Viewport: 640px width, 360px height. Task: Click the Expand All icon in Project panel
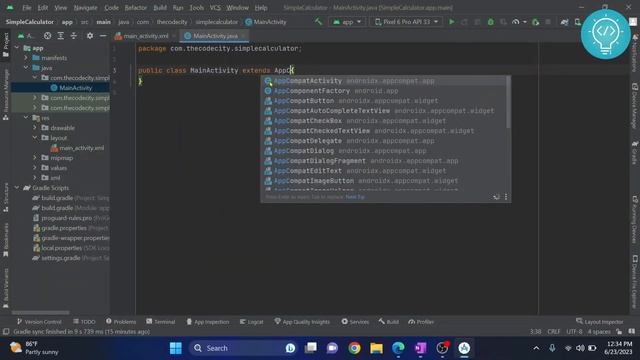tap(60, 36)
